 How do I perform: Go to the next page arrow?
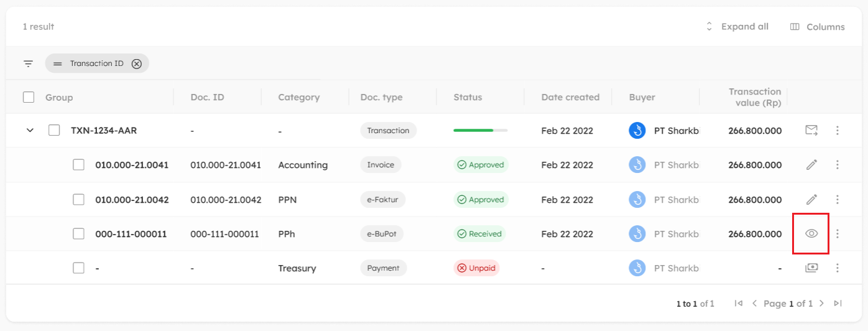coord(821,304)
